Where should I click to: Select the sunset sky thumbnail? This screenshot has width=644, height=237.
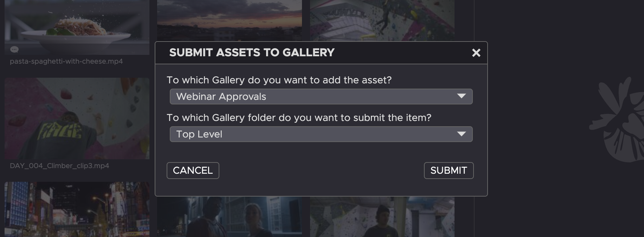(229, 19)
